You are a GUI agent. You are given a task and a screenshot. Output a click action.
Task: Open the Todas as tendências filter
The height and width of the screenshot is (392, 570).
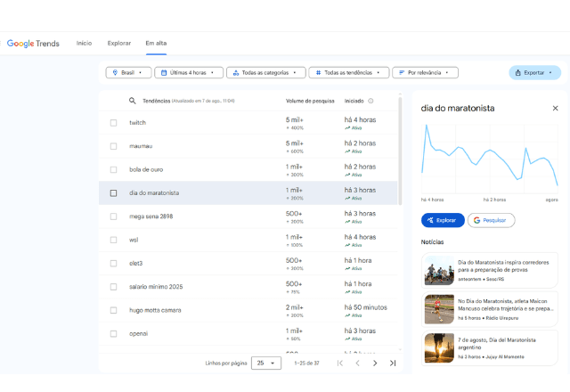[x=348, y=73]
